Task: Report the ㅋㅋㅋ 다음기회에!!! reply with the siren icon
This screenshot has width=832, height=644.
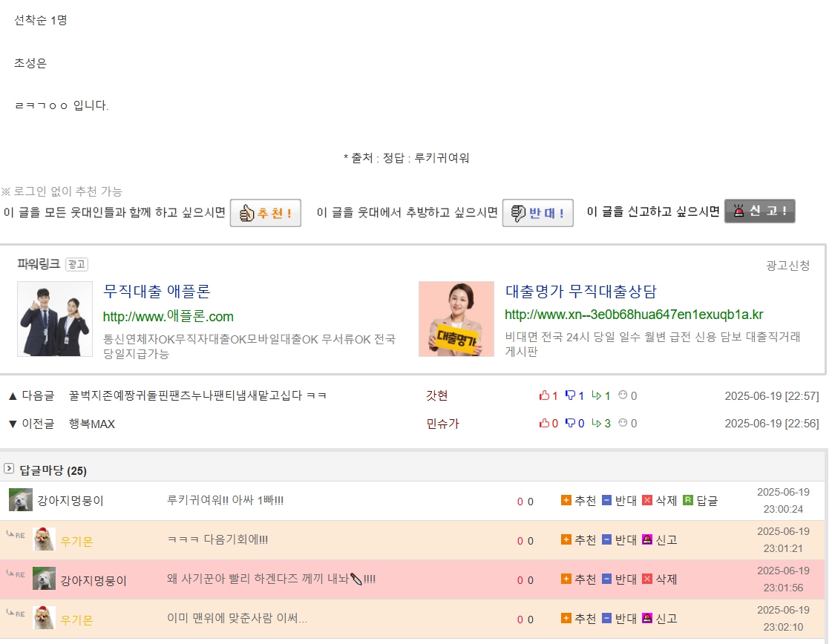Action: point(646,539)
